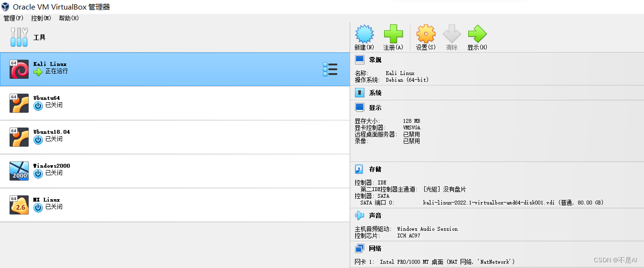Click the Debian (64-bit) operating system value
The image size is (644, 268).
coord(407,80)
